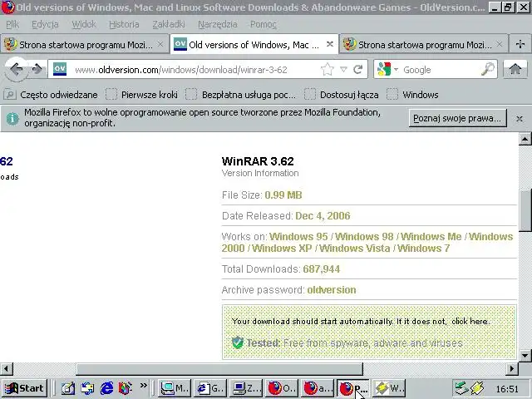Launch Internet Explorer from Quick Launch
The height and width of the screenshot is (399, 532).
point(106,388)
